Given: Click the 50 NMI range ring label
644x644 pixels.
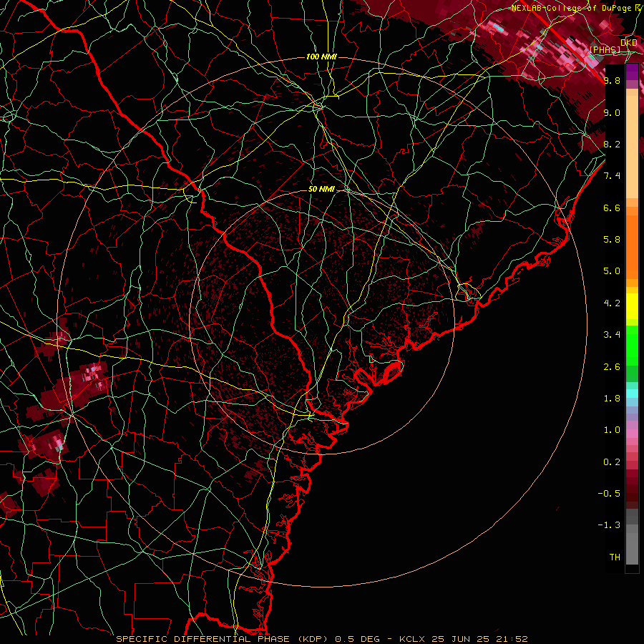Looking at the screenshot, I should tap(321, 189).
